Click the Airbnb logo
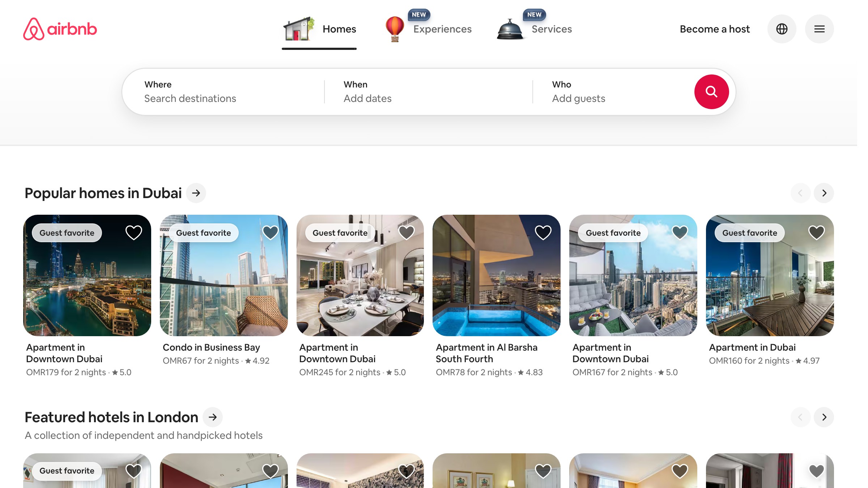The width and height of the screenshot is (868, 488). (x=60, y=29)
